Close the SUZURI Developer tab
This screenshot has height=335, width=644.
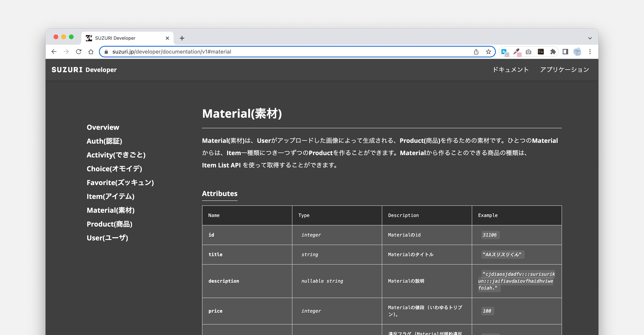pos(167,38)
